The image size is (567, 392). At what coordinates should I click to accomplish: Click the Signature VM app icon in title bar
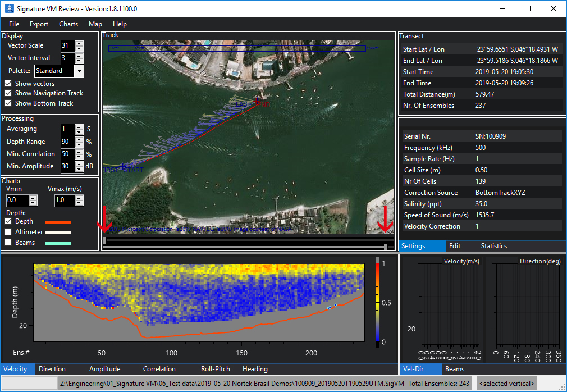click(x=8, y=8)
